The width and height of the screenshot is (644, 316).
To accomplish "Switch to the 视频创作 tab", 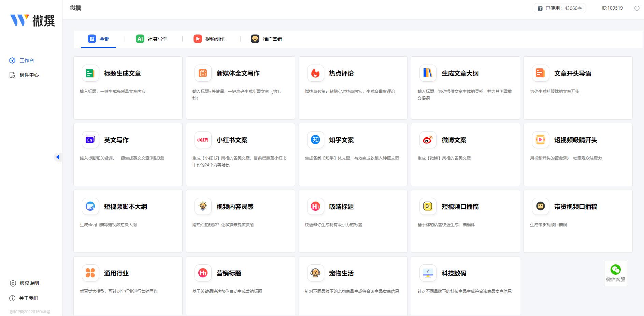I will coord(210,39).
